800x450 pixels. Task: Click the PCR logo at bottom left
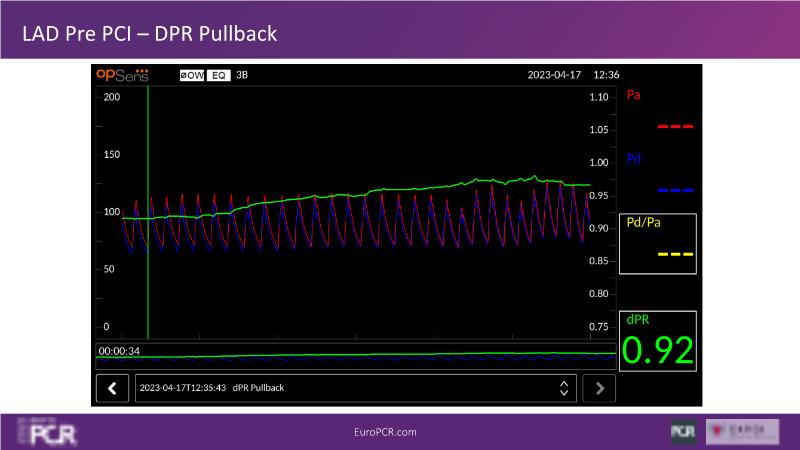[x=46, y=432]
